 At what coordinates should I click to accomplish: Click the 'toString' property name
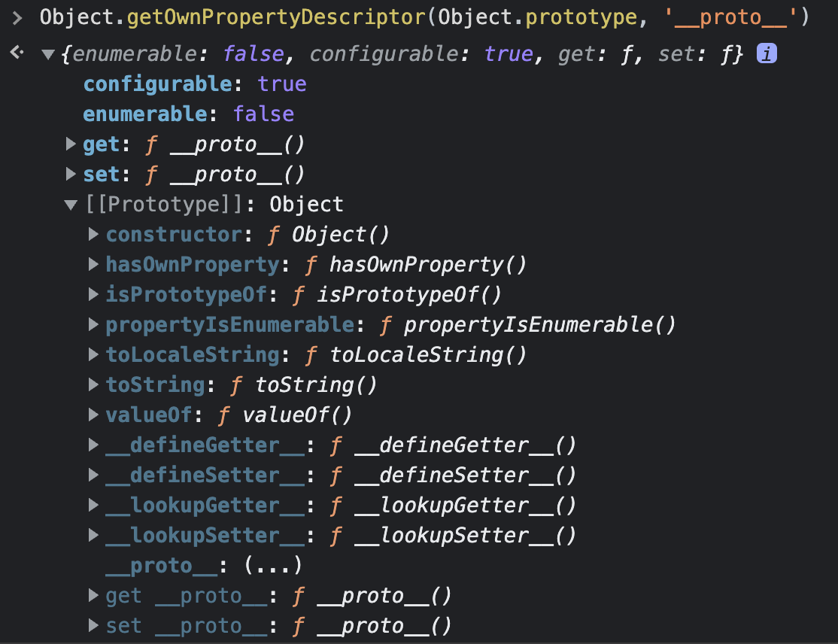tap(156, 384)
